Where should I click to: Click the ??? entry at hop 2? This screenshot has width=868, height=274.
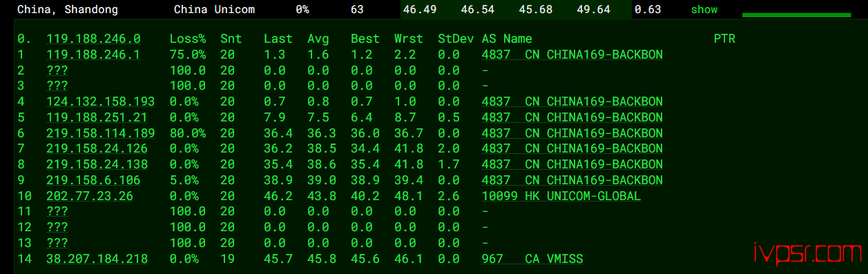57,70
